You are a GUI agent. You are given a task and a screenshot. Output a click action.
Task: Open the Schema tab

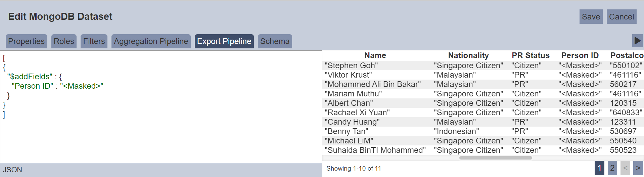click(275, 41)
